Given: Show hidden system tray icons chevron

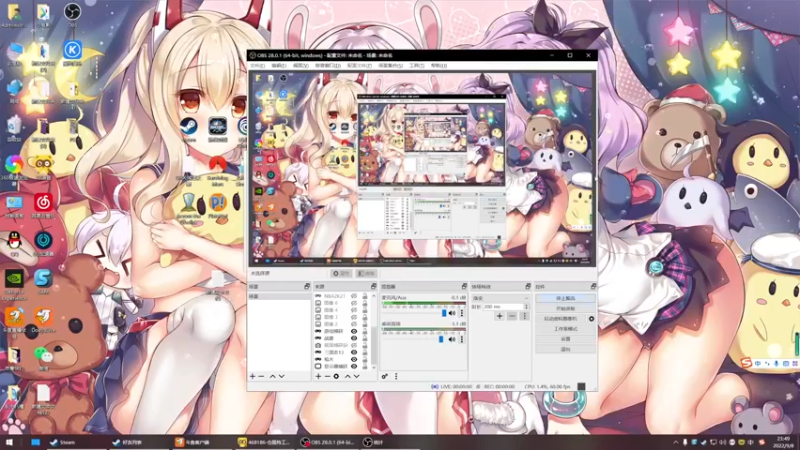Looking at the screenshot, I should point(676,442).
